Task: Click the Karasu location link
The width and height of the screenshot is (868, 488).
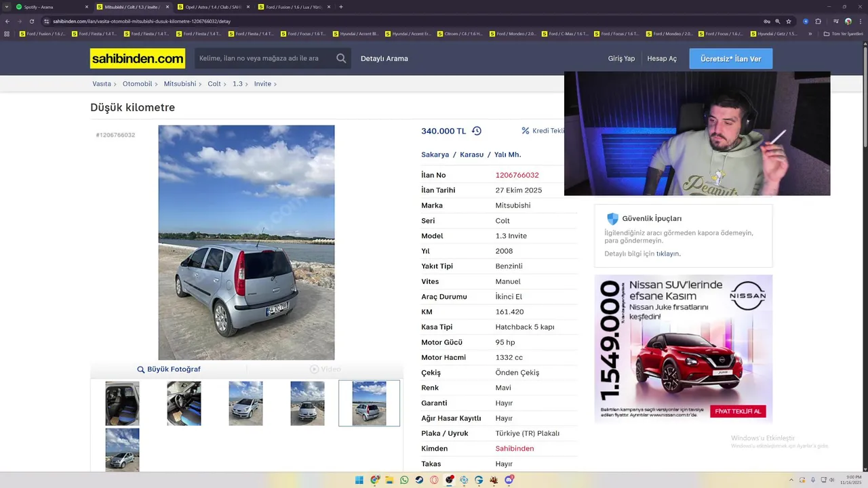Action: (x=472, y=155)
